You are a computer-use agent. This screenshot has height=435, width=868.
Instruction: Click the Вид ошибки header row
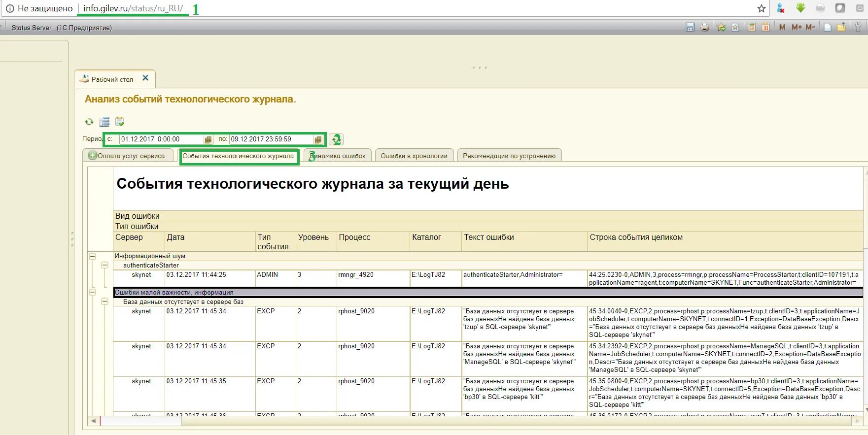488,216
